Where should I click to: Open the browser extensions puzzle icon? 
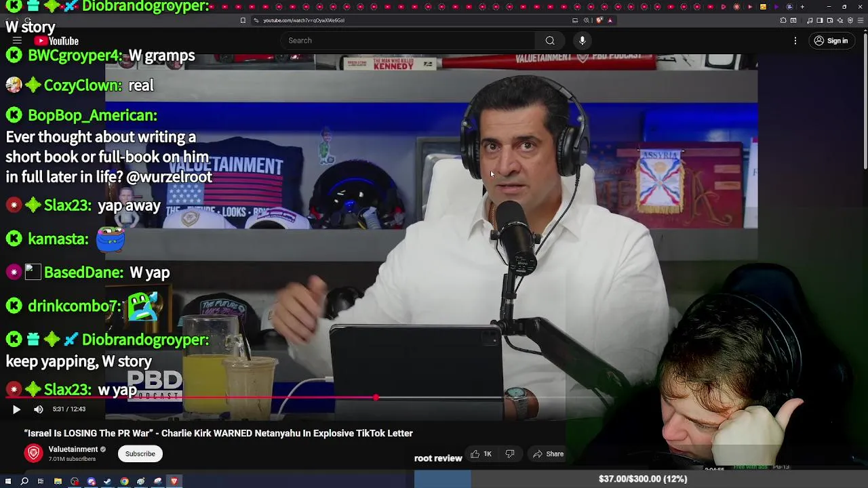point(783,20)
